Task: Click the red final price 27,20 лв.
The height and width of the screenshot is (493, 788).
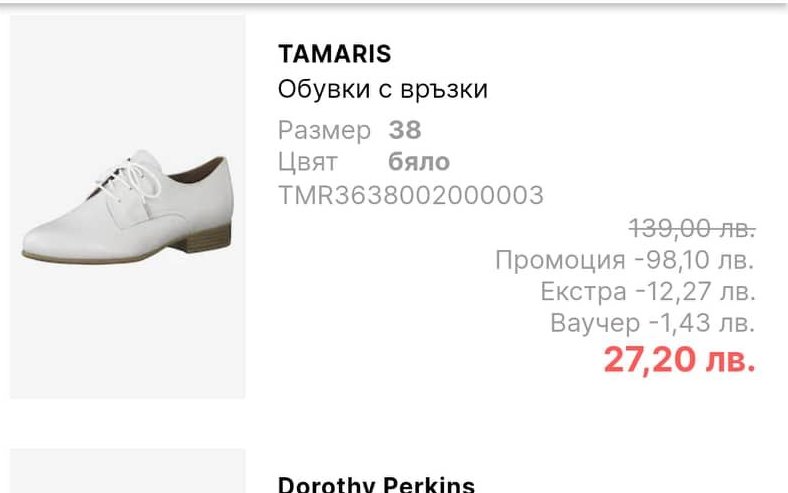Action: coord(679,360)
